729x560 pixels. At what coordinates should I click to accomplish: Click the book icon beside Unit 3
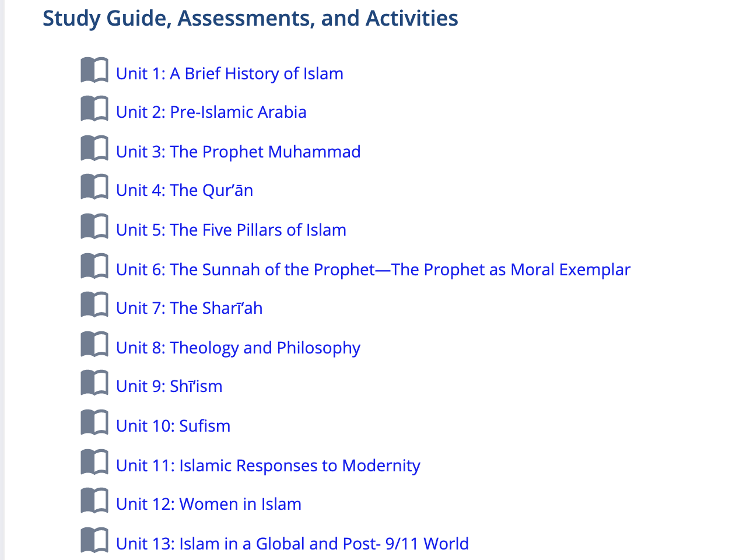coord(94,148)
